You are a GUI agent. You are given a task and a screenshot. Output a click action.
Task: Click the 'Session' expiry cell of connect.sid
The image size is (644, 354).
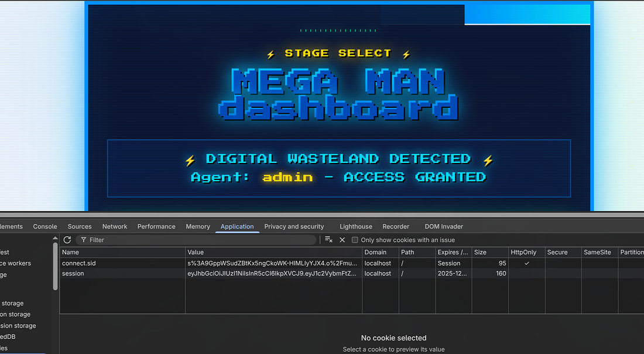pyautogui.click(x=449, y=263)
